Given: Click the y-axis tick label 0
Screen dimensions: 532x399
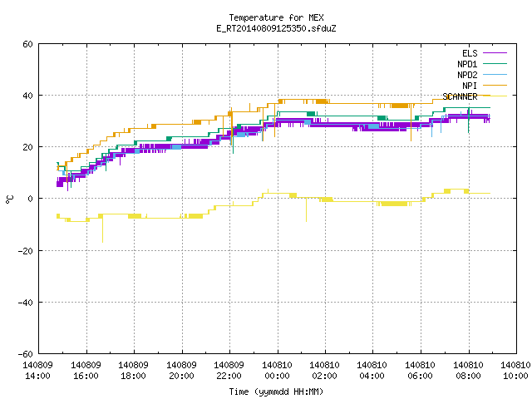Looking at the screenshot, I should 30,199.
